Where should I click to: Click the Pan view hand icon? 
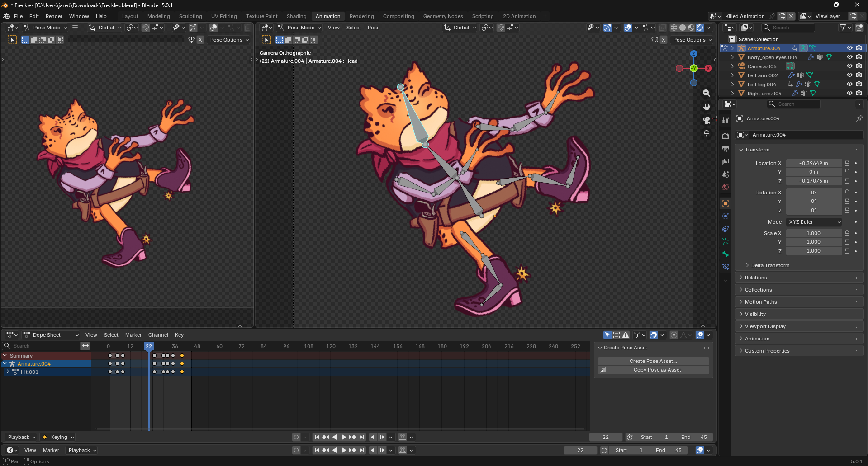coord(707,107)
